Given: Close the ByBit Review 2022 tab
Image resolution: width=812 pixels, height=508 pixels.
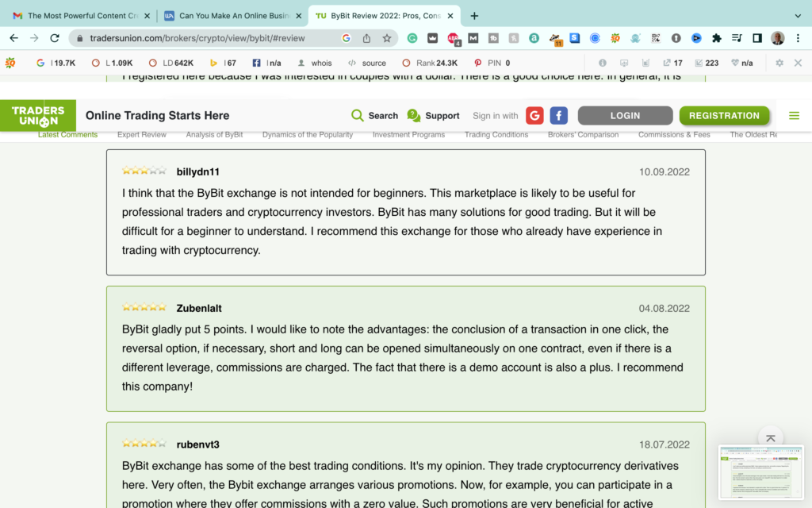Looking at the screenshot, I should tap(450, 16).
